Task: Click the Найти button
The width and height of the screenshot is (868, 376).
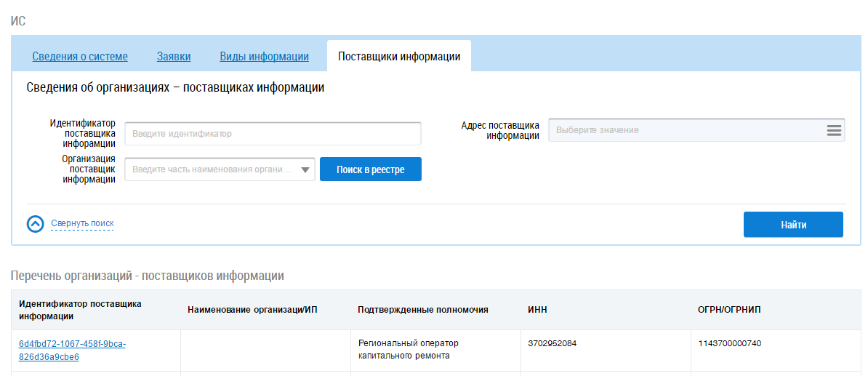Action: point(793,225)
